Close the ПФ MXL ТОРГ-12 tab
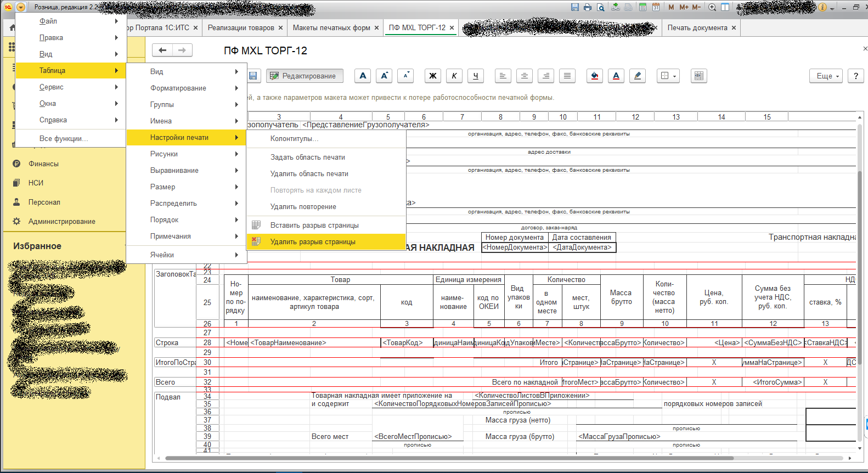 452,27
